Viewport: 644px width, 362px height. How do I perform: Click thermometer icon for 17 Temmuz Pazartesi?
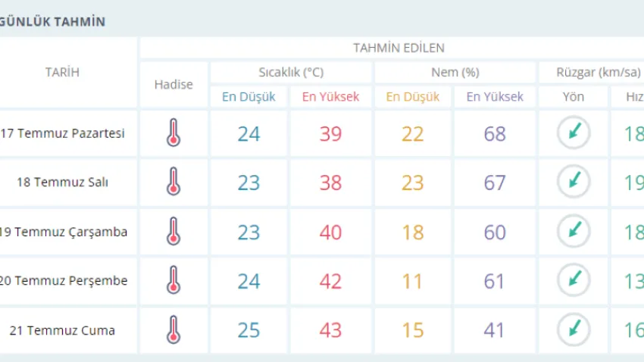click(174, 133)
